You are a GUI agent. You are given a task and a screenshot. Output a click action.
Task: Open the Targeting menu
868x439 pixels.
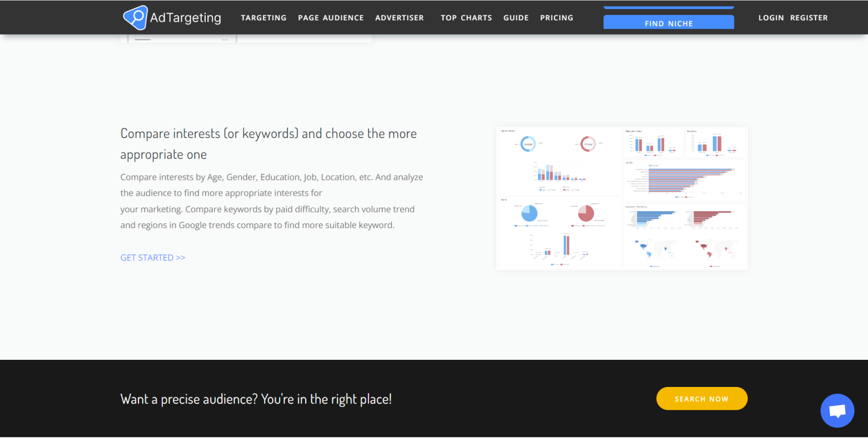[x=263, y=18]
